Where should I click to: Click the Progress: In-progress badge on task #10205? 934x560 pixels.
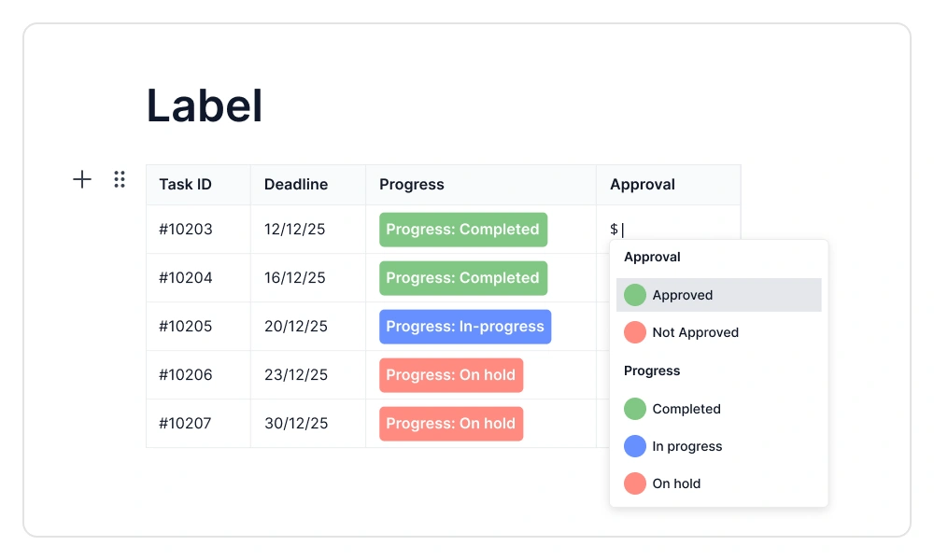click(x=465, y=326)
